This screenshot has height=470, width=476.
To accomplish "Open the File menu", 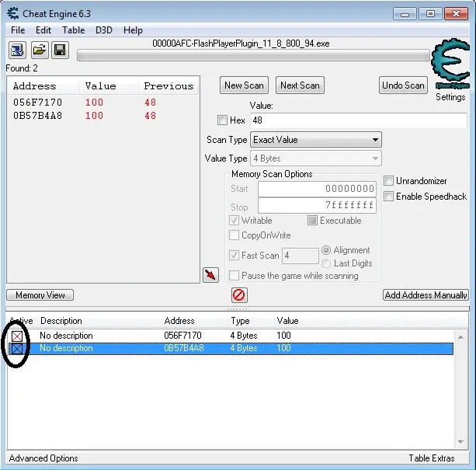I will (18, 30).
